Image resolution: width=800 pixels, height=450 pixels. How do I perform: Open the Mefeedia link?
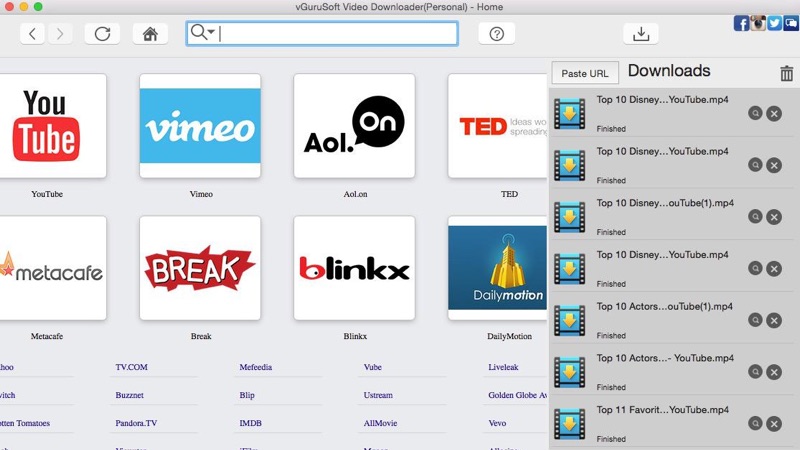click(x=256, y=367)
